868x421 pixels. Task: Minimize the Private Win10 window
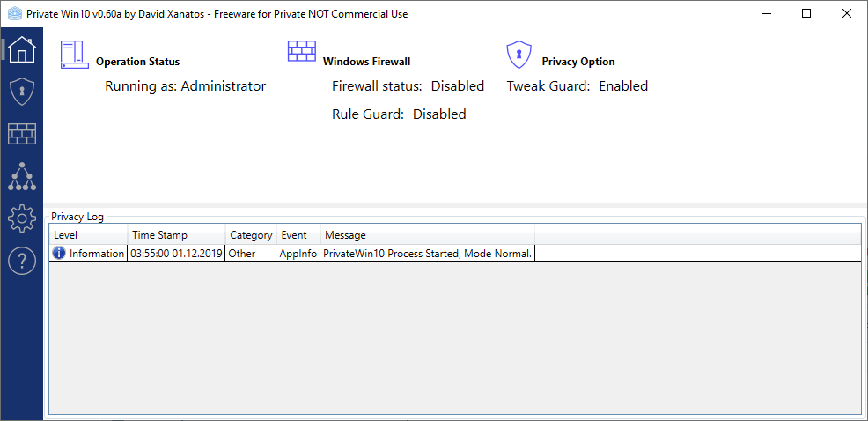[767, 14]
